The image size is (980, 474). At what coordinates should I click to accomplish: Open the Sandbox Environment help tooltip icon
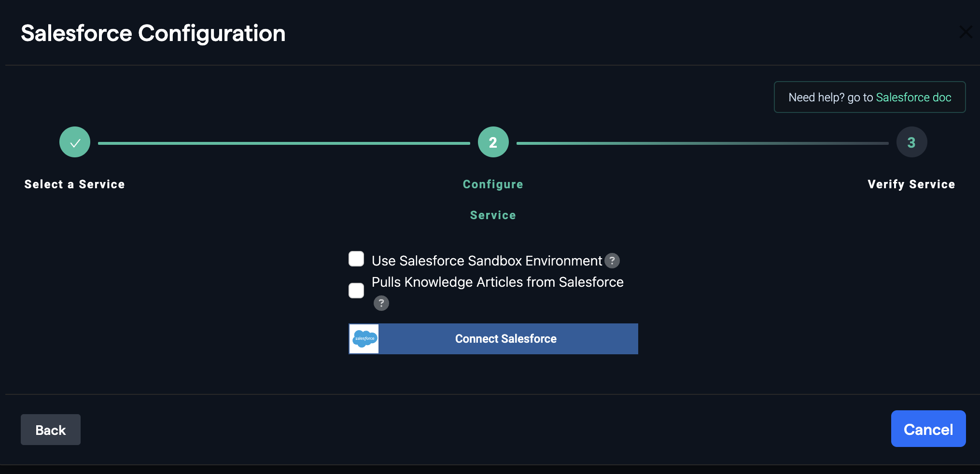[612, 261]
